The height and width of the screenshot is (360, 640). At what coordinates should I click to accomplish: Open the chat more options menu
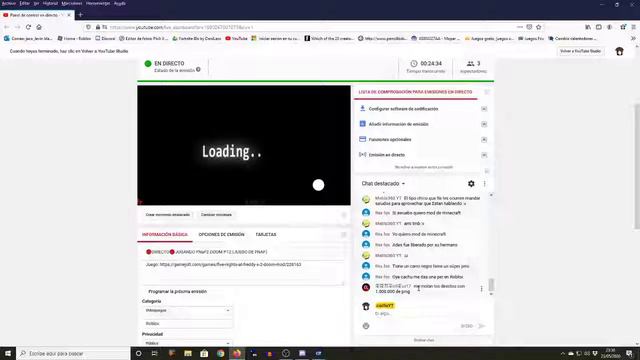[x=484, y=184]
